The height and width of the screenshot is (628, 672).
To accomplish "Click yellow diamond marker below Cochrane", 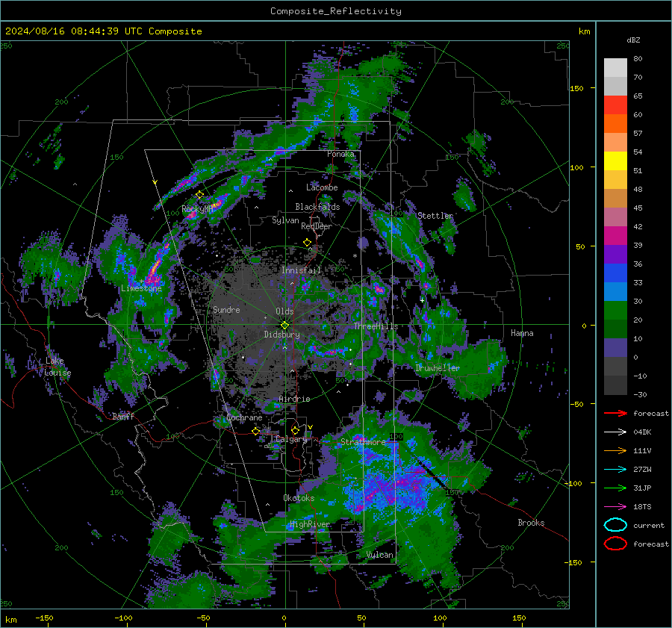I will pos(256,431).
